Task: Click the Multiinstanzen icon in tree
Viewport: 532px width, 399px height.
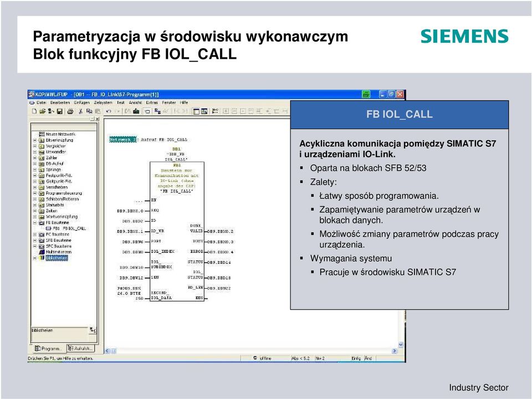Action: [x=42, y=252]
